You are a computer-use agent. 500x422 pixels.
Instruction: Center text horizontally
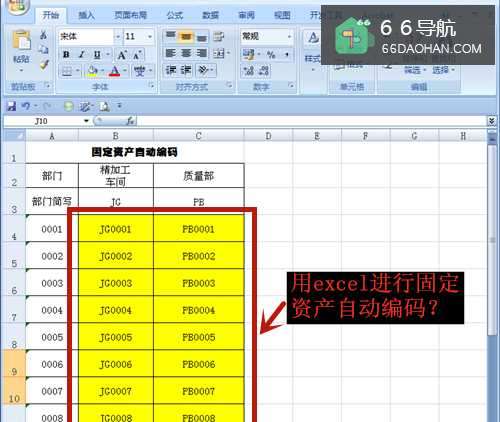point(186,53)
